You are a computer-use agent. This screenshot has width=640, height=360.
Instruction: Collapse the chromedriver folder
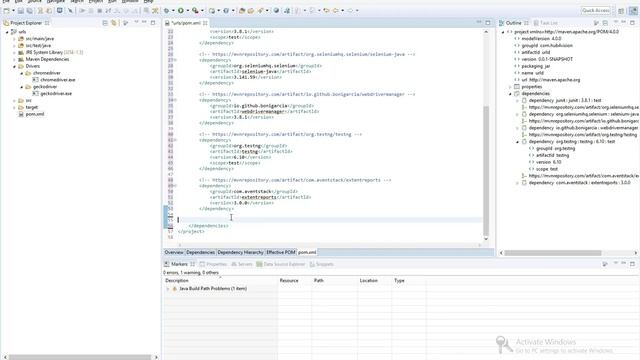22,73
